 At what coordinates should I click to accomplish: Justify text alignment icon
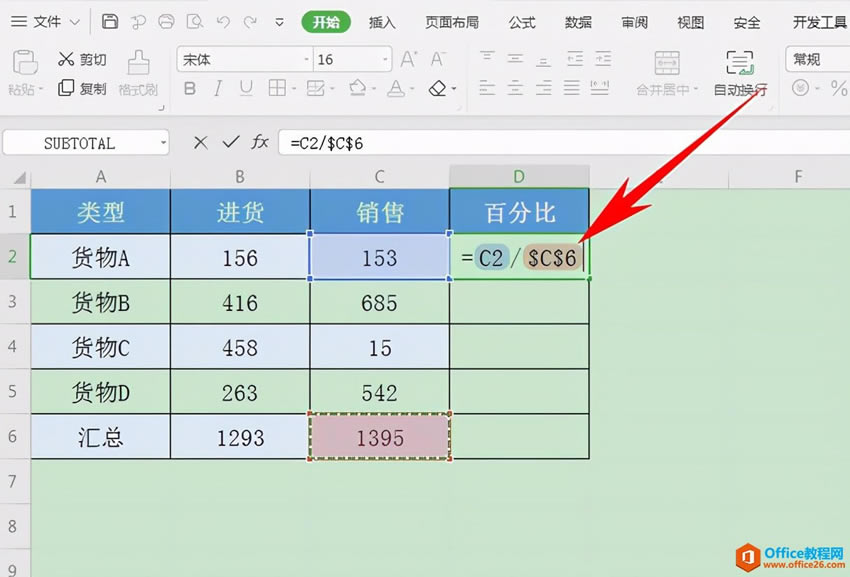571,87
